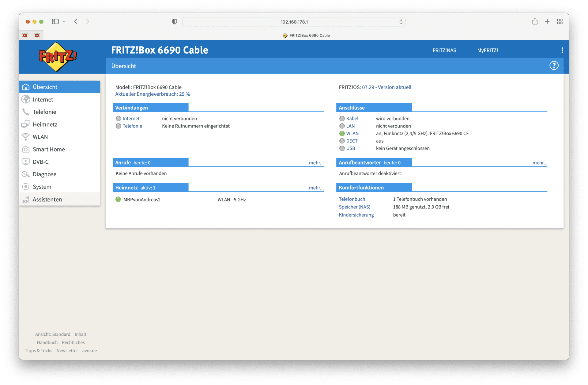Click Safari sidebar toggle icon

pyautogui.click(x=55, y=21)
